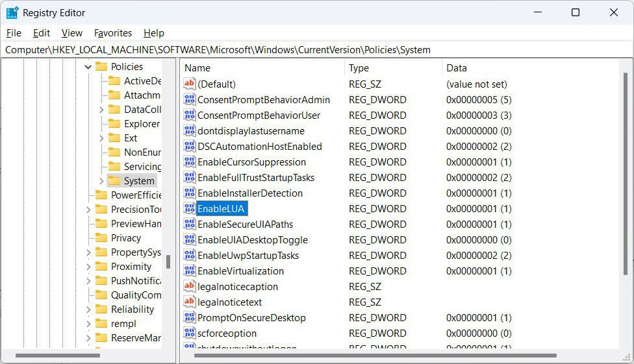Click the values pane vertical scrollbar

pos(626,174)
